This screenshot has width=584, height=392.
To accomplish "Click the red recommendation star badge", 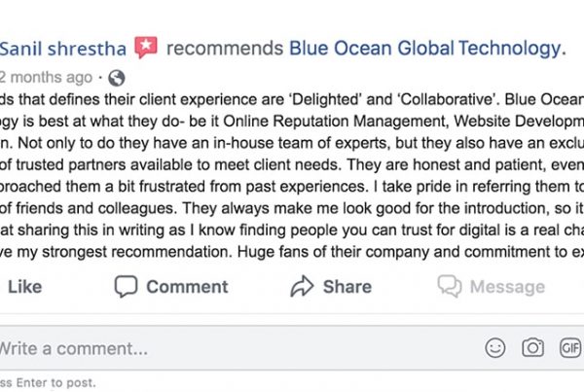I will click(x=146, y=48).
